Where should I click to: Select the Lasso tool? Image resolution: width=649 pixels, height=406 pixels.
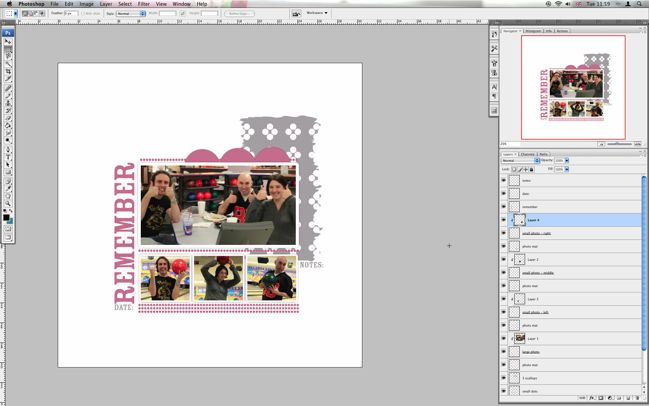click(x=8, y=56)
